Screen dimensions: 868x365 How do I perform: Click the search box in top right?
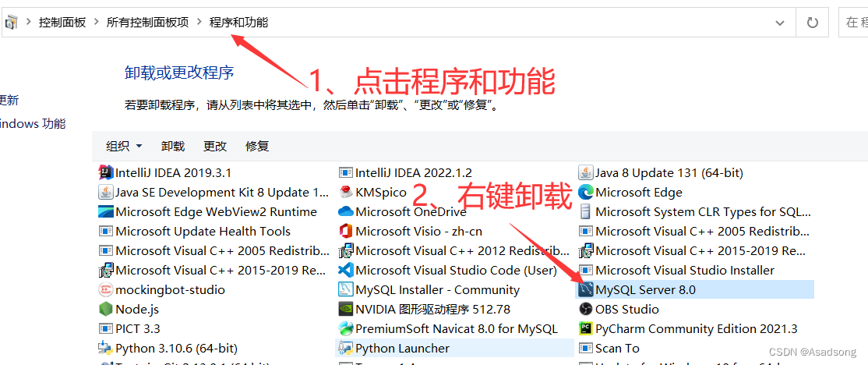tap(853, 23)
